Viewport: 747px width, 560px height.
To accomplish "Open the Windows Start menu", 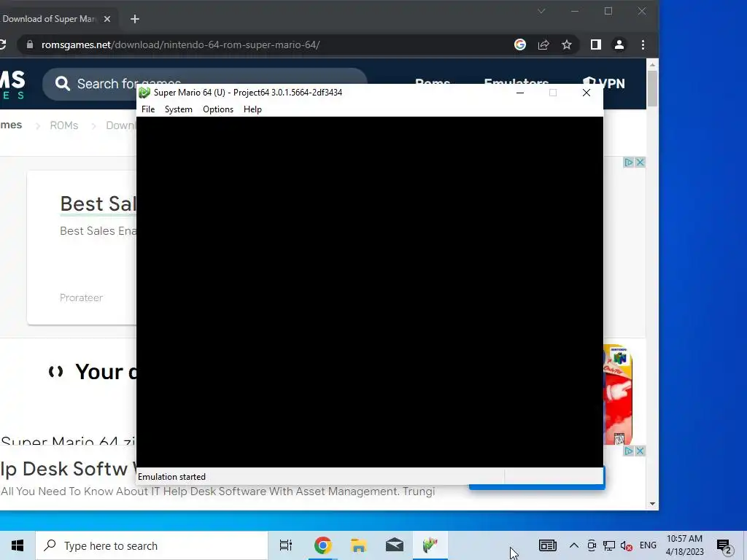I will 18,545.
